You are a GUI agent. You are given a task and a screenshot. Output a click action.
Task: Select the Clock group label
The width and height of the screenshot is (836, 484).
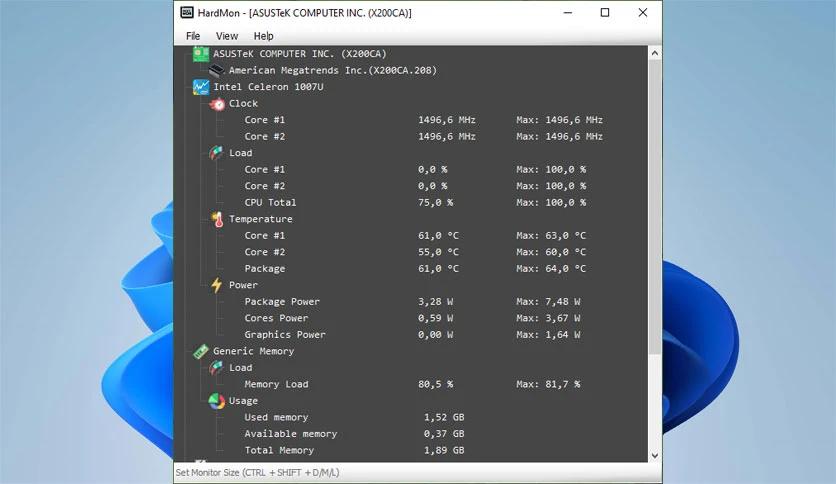pyautogui.click(x=243, y=103)
